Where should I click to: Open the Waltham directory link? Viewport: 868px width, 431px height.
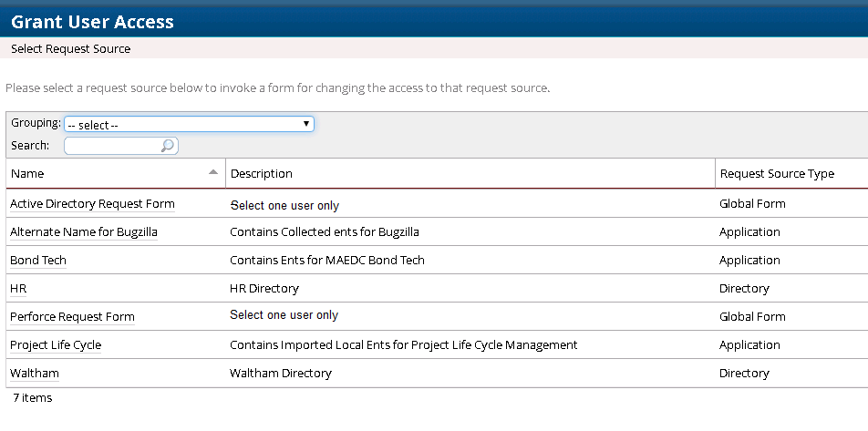point(35,374)
